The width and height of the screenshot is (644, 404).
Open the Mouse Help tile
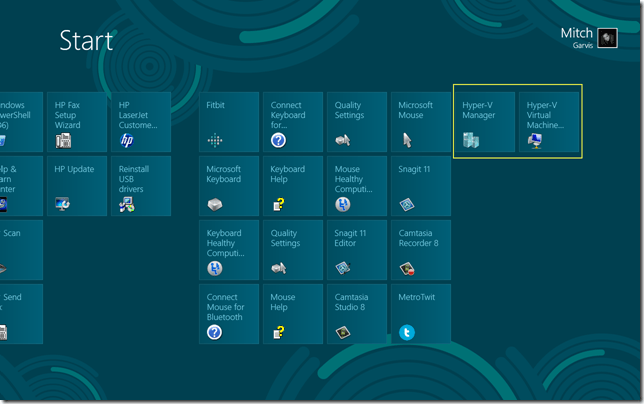pyautogui.click(x=293, y=314)
